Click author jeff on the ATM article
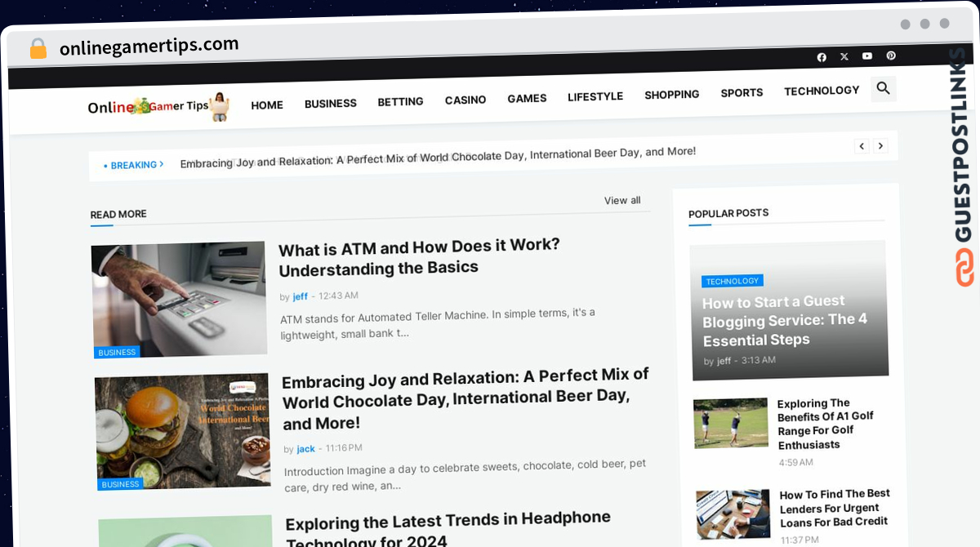980x547 pixels. click(300, 297)
